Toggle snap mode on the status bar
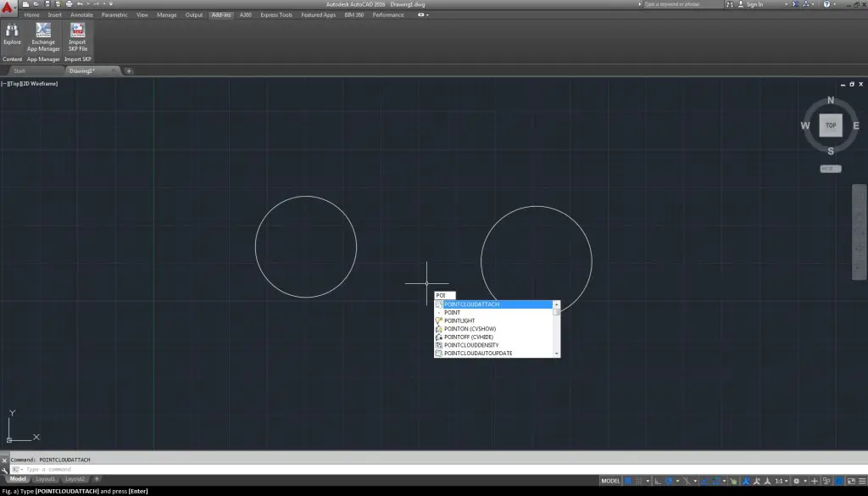 point(637,479)
